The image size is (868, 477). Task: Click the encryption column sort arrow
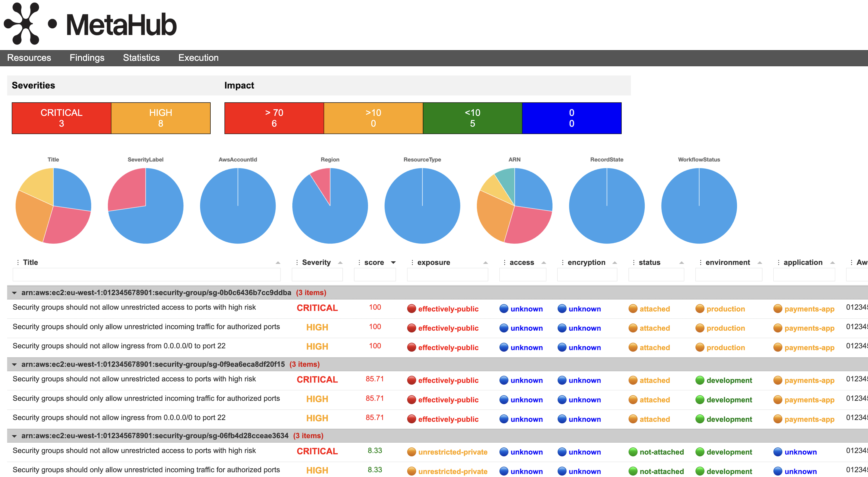pyautogui.click(x=615, y=263)
